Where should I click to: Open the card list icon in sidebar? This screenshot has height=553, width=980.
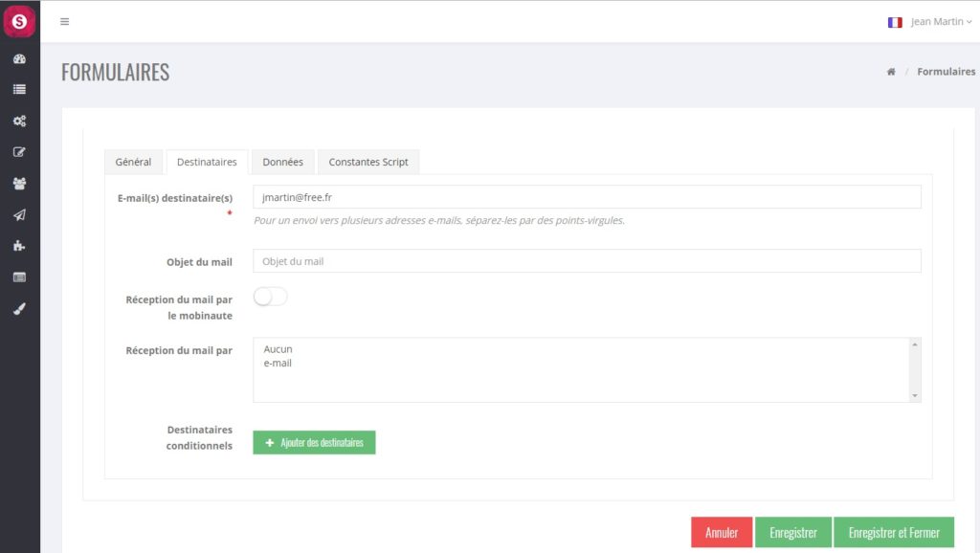[x=19, y=276]
